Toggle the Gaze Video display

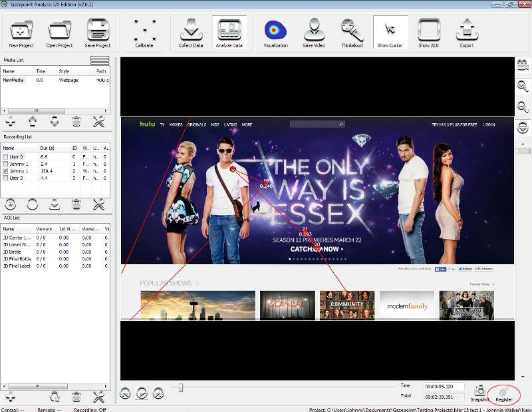[314, 33]
